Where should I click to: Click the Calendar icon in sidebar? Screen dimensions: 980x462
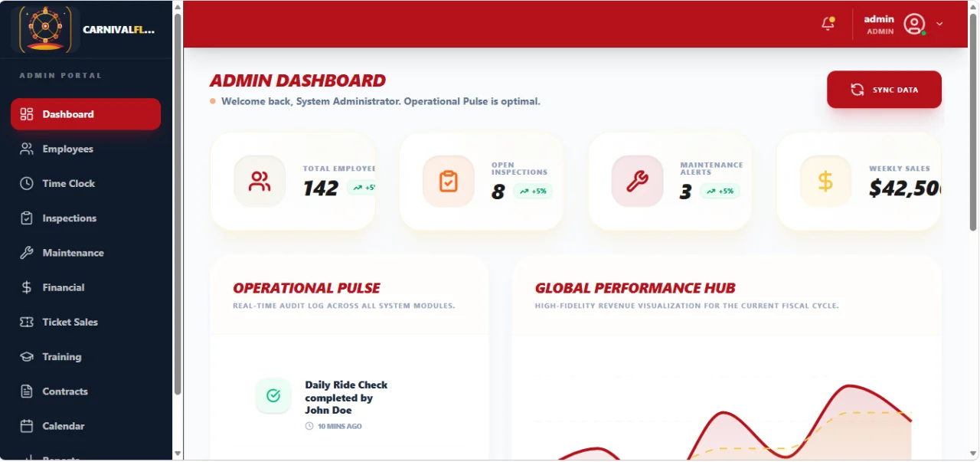27,426
